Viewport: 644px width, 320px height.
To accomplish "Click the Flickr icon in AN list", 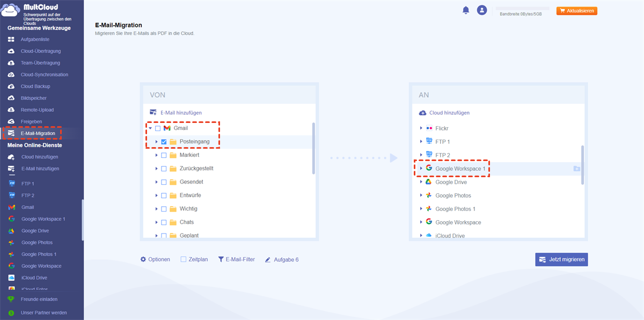I will pyautogui.click(x=429, y=128).
